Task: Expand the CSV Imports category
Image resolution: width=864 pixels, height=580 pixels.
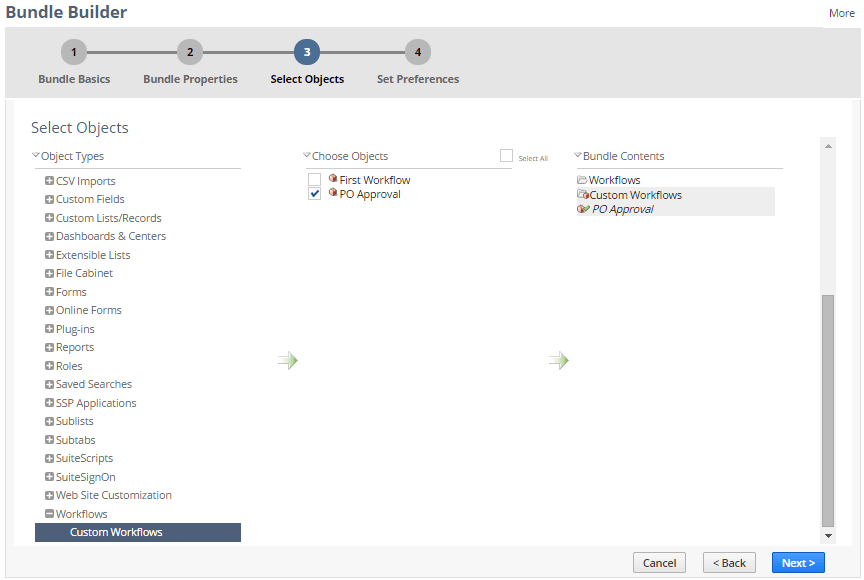Action: 49,180
